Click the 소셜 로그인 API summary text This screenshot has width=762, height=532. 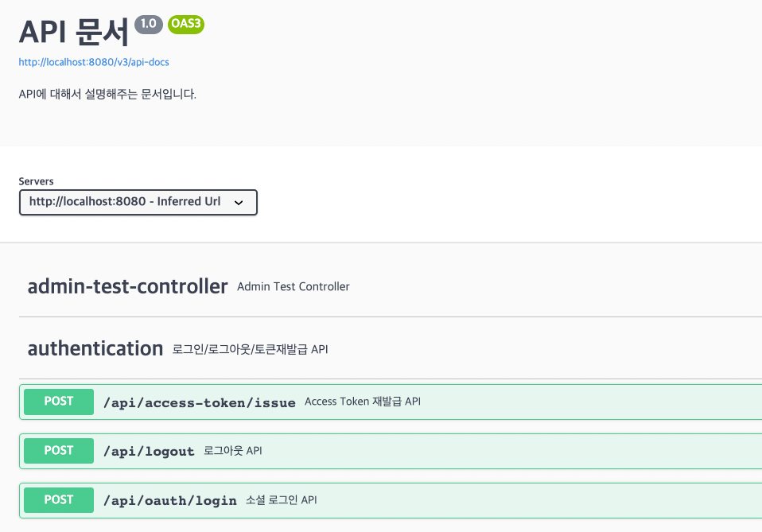pyautogui.click(x=282, y=500)
